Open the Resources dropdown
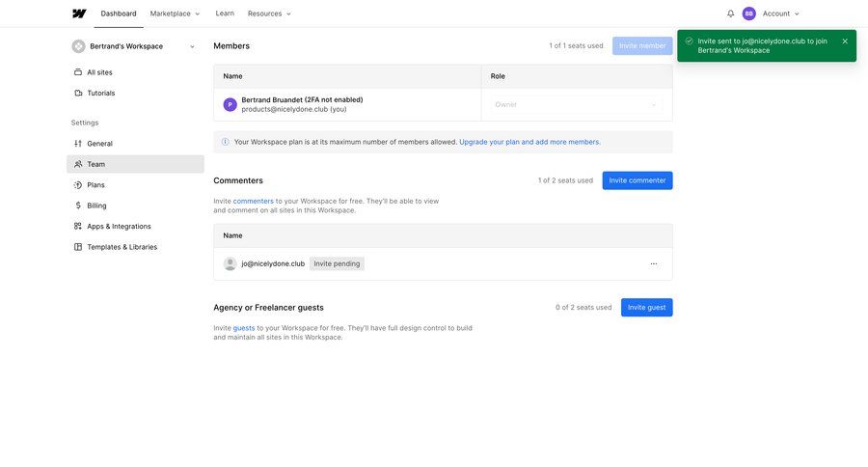The image size is (868, 467). click(269, 14)
